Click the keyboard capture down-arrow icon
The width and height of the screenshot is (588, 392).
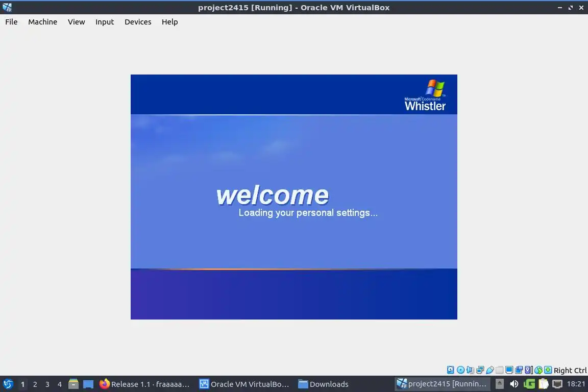point(548,370)
